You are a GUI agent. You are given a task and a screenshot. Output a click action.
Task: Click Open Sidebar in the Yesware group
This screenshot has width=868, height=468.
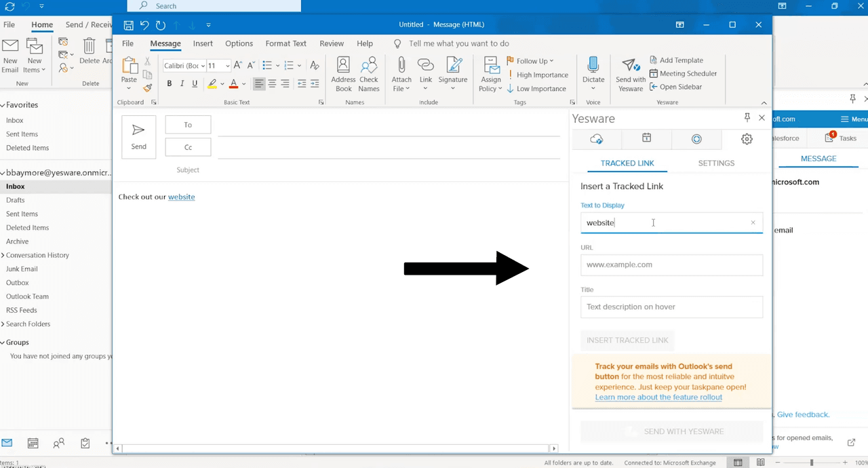pyautogui.click(x=675, y=87)
